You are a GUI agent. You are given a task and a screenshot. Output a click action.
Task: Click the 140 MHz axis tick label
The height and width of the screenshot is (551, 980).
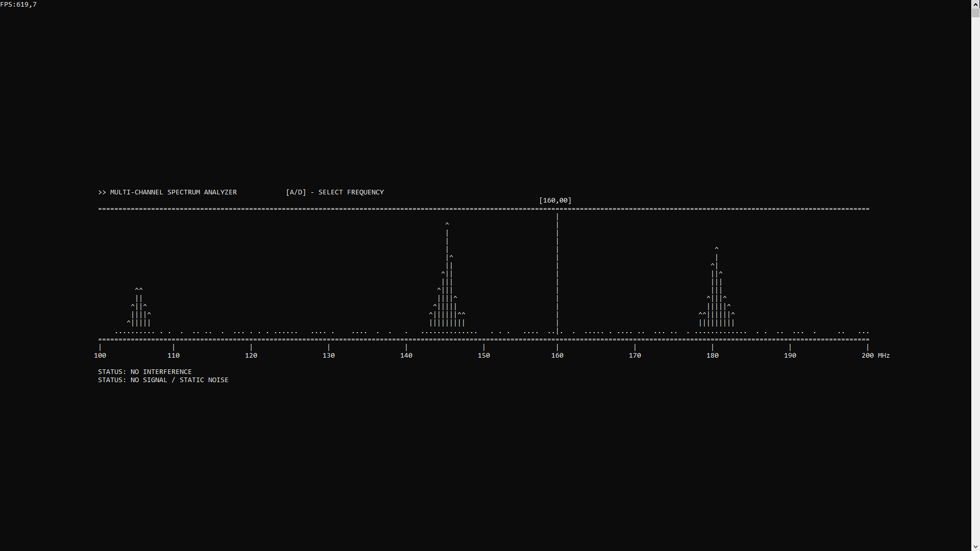(x=406, y=356)
